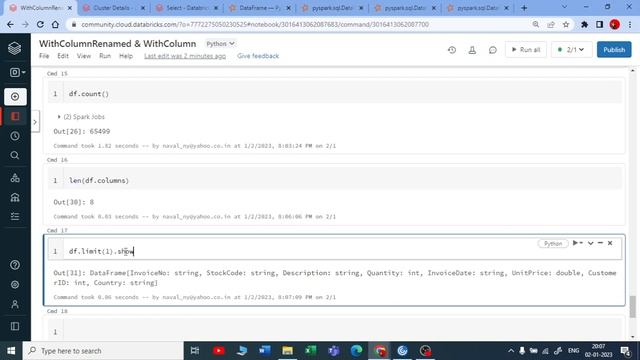Screen dimensions: 640x360
Task: Minimize cell Cmd 17 with dash icon
Action: [600, 243]
